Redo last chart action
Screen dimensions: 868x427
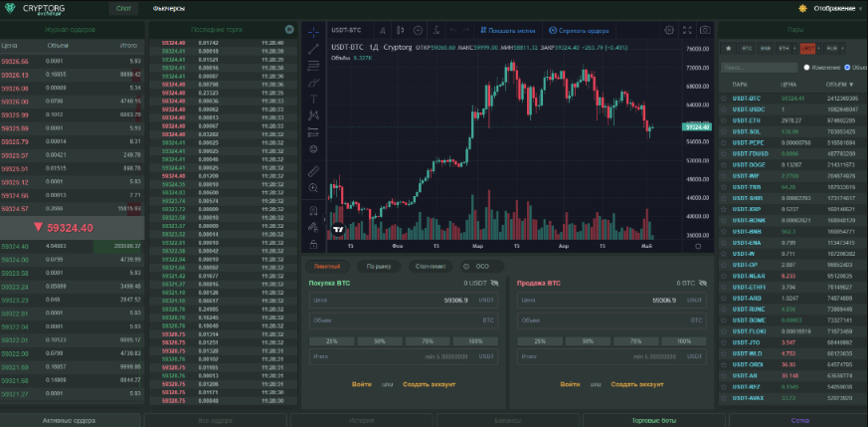tap(466, 31)
